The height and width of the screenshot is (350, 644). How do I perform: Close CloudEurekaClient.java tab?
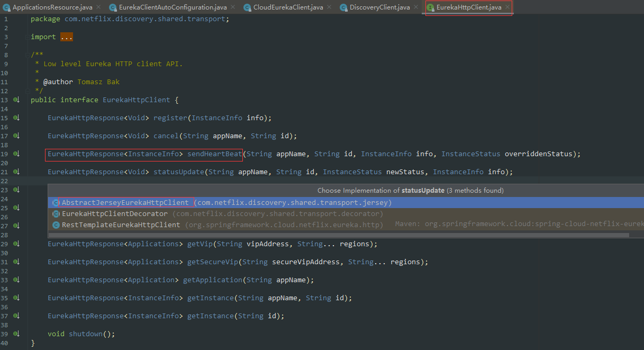329,7
